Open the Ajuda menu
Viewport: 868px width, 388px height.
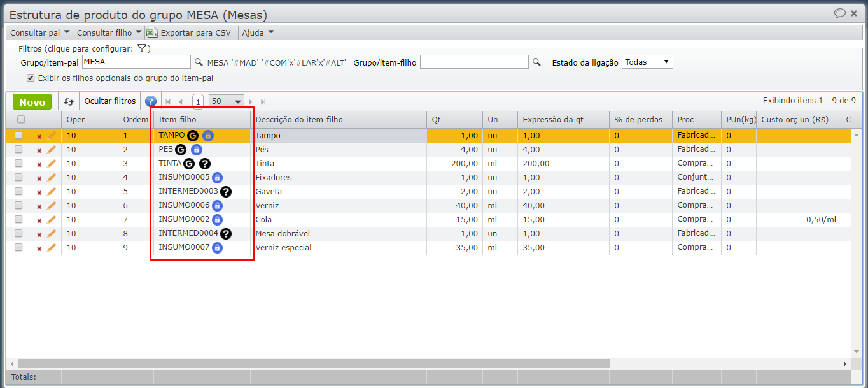pyautogui.click(x=258, y=32)
